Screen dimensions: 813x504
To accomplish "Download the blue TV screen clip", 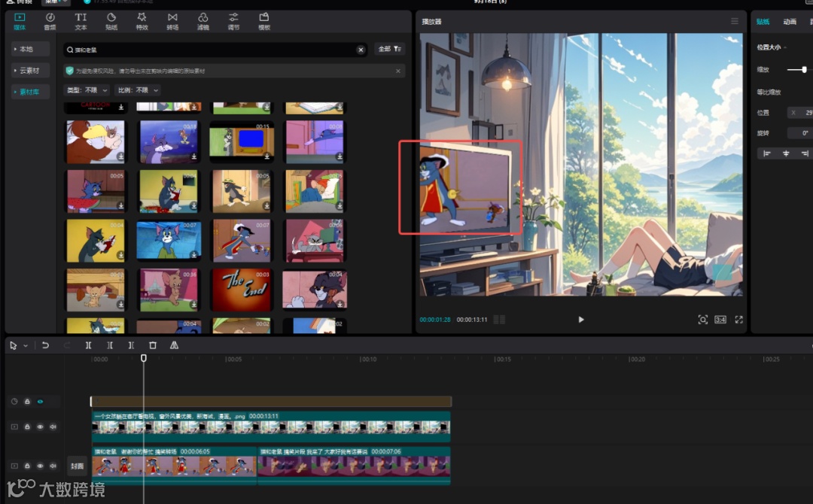I will click(267, 156).
